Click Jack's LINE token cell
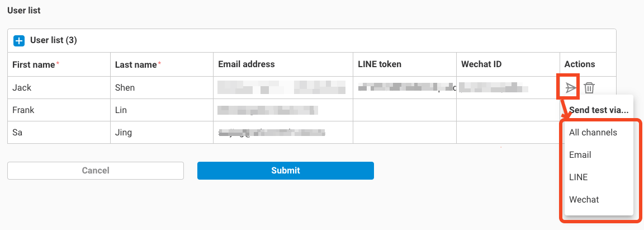Screen dimensions: 644x230 [x=405, y=88]
